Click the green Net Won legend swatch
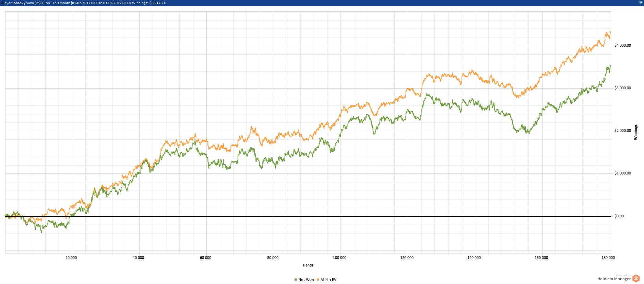Screen dimensions: 644x284 click(x=296, y=280)
